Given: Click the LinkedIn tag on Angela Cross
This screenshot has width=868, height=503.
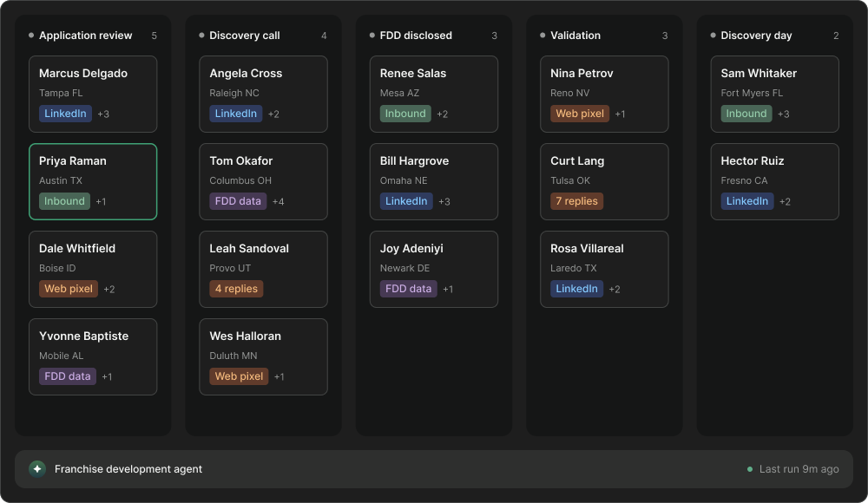Looking at the screenshot, I should [236, 114].
